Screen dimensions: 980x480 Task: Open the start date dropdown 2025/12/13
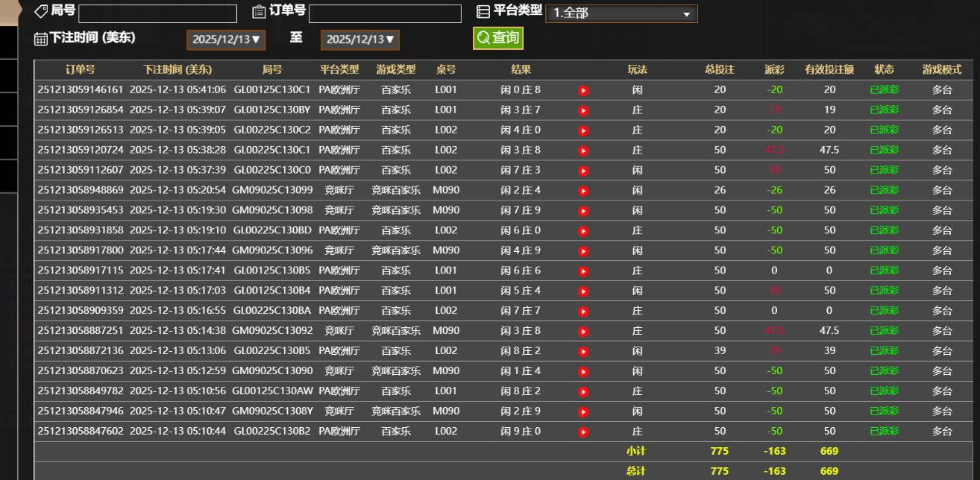pyautogui.click(x=225, y=40)
